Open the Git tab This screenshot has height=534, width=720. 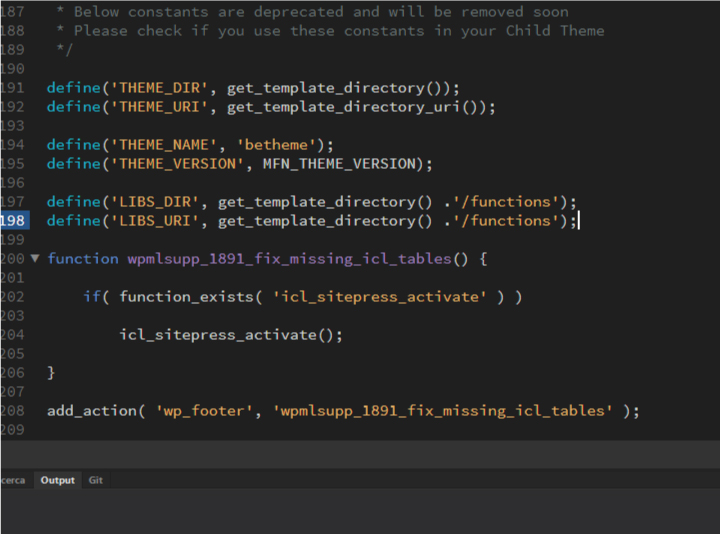96,480
